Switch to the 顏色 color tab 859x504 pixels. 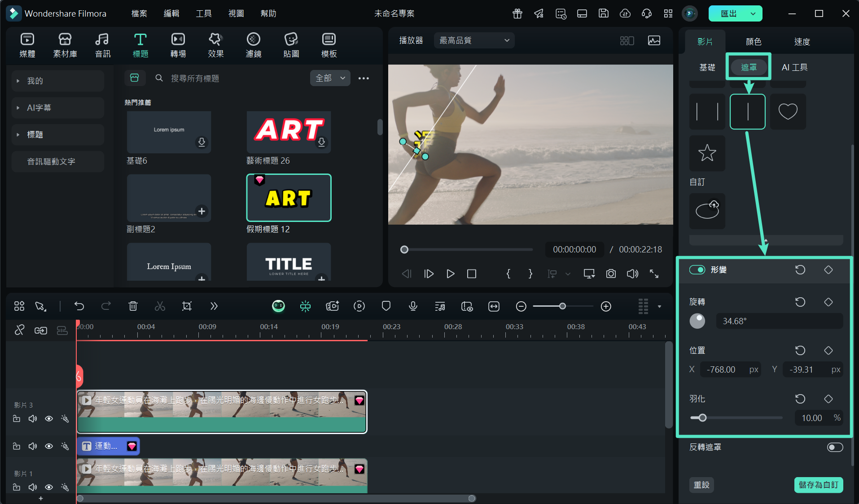(754, 42)
